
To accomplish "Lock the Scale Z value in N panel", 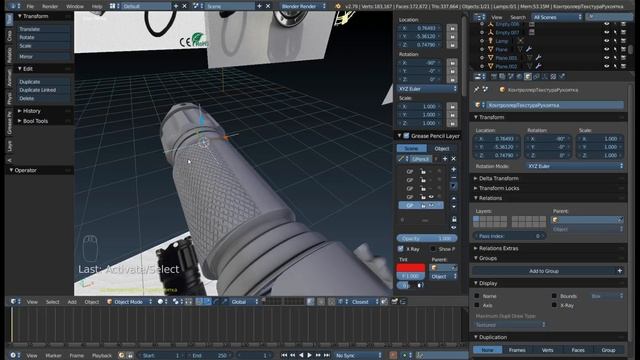I will (452, 123).
